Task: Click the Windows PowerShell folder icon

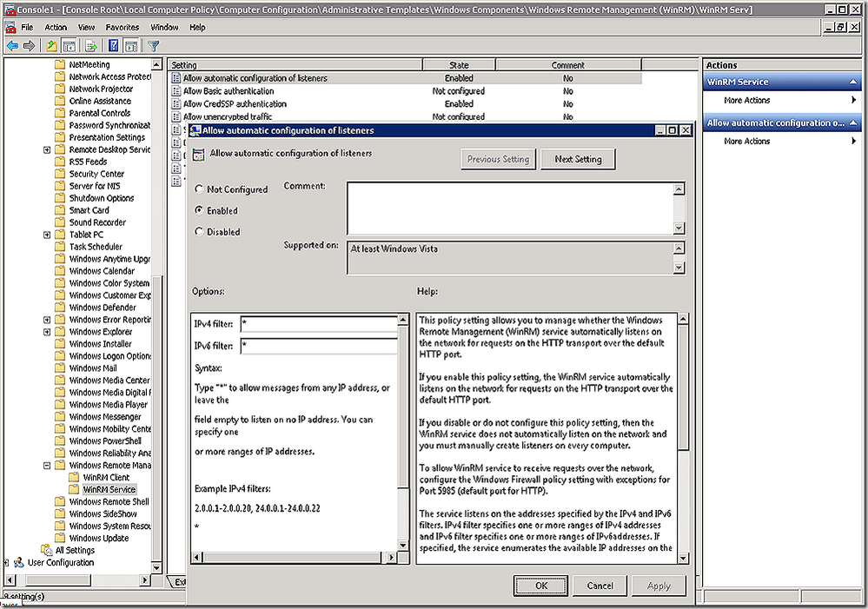Action: pyautogui.click(x=60, y=440)
